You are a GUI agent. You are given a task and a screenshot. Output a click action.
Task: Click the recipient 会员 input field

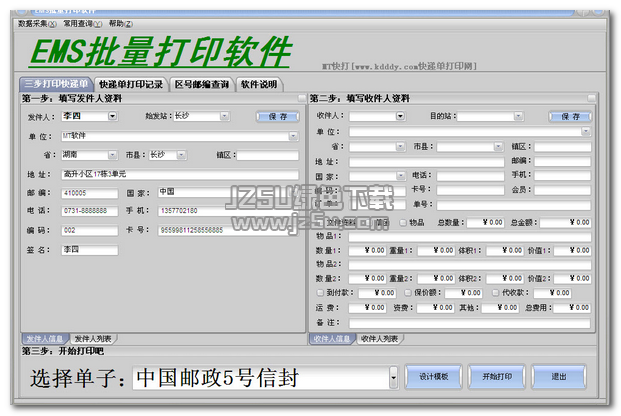click(x=562, y=190)
